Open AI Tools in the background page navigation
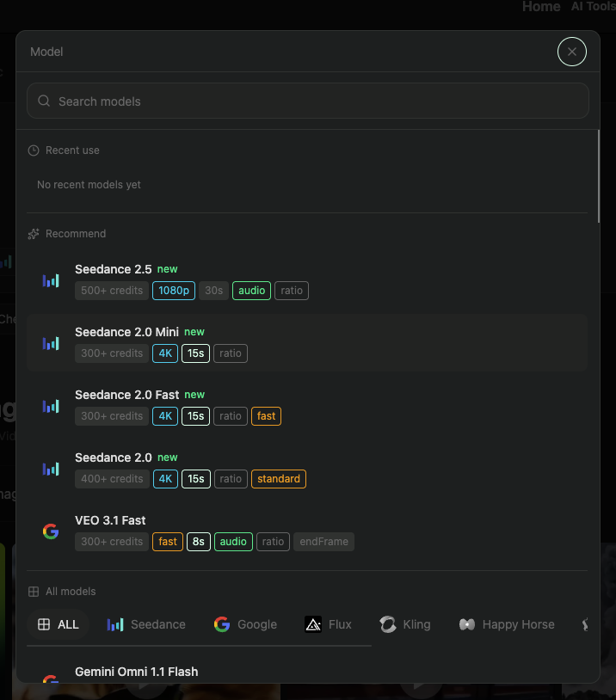Image resolution: width=616 pixels, height=700 pixels. (x=594, y=7)
